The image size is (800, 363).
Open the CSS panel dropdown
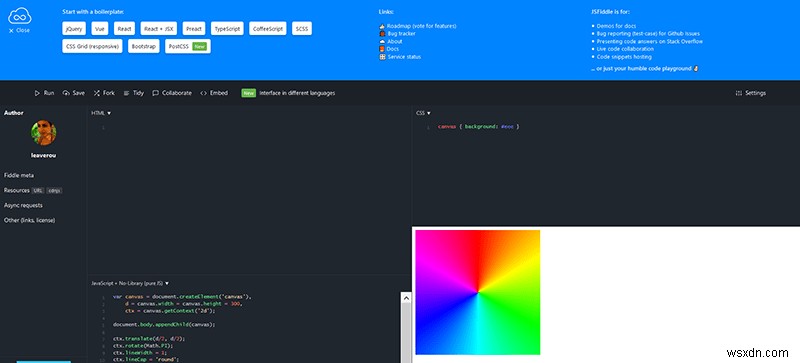[x=423, y=113]
